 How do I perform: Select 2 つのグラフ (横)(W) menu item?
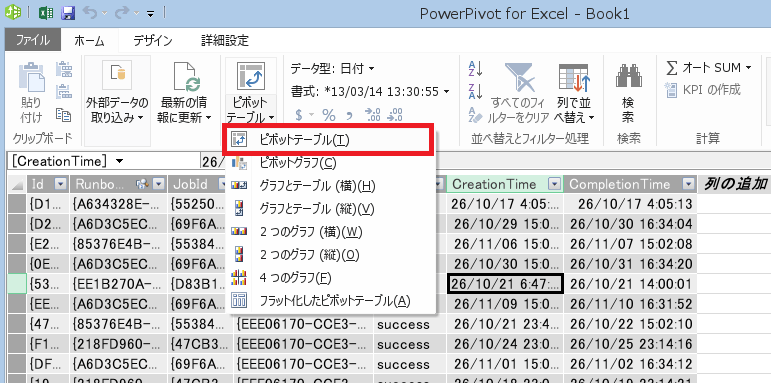(x=330, y=232)
